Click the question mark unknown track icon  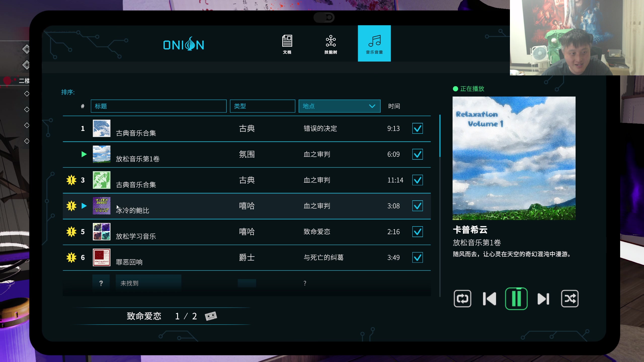coord(101,283)
